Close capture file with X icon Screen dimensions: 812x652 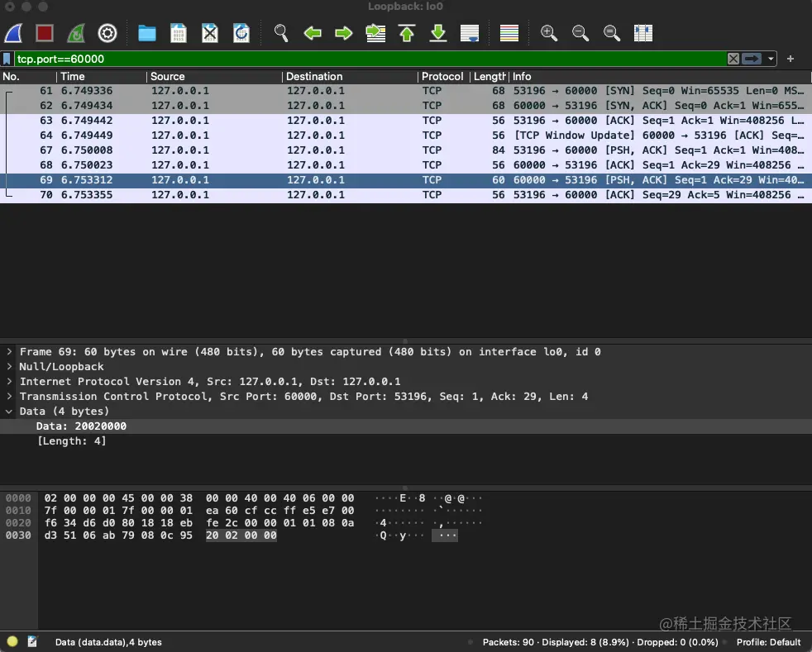click(210, 33)
